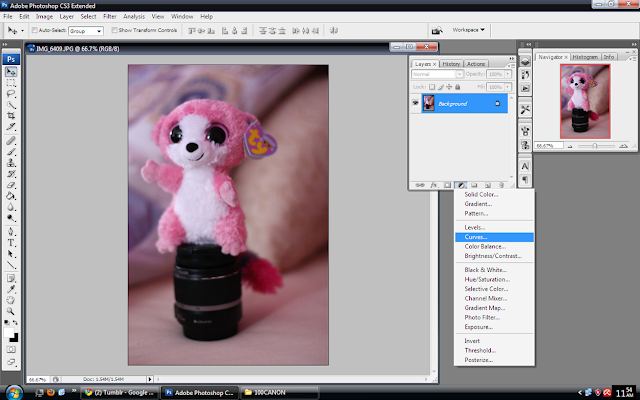Open the Character panel icon

tap(525, 167)
